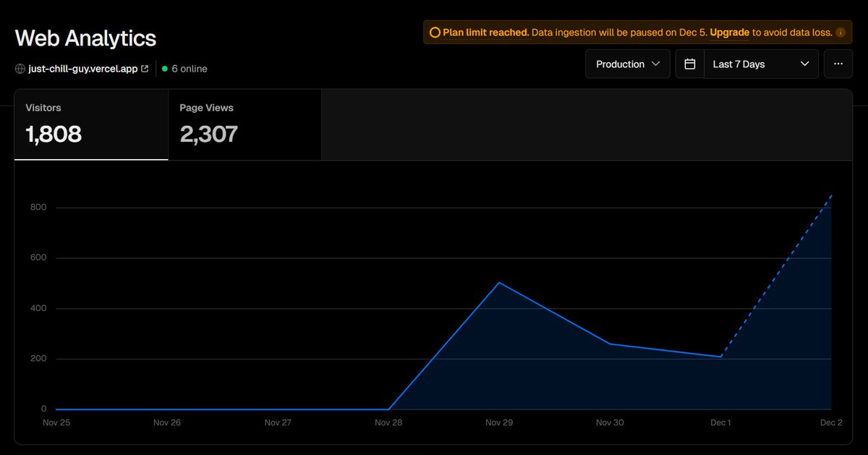The image size is (868, 455).
Task: Click the globe icon beside the domain
Action: (x=20, y=69)
